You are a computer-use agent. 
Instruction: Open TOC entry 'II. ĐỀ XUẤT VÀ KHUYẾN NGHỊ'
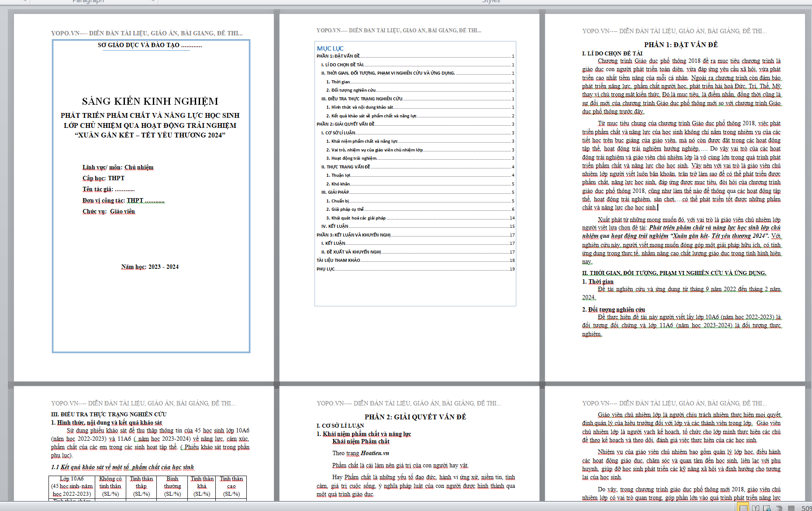pos(418,252)
